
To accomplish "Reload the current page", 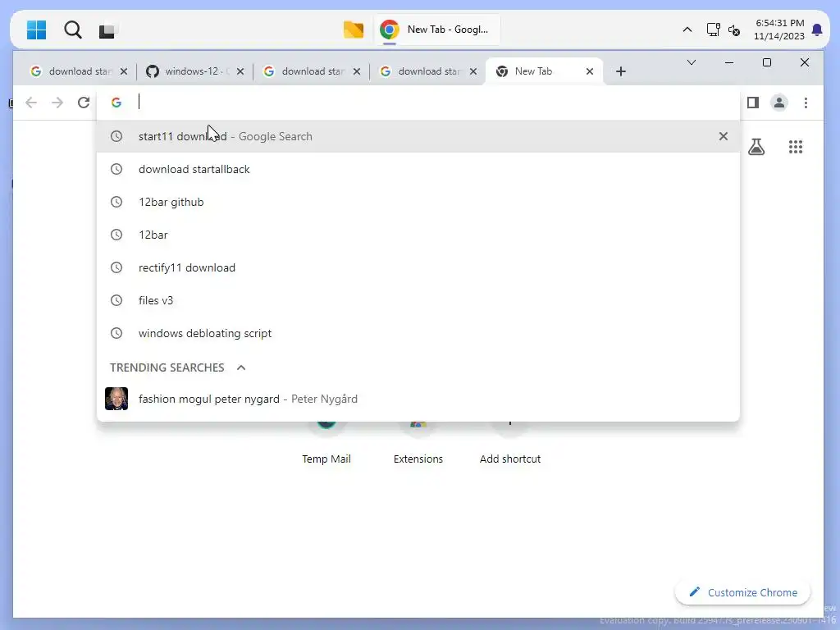I will click(84, 103).
